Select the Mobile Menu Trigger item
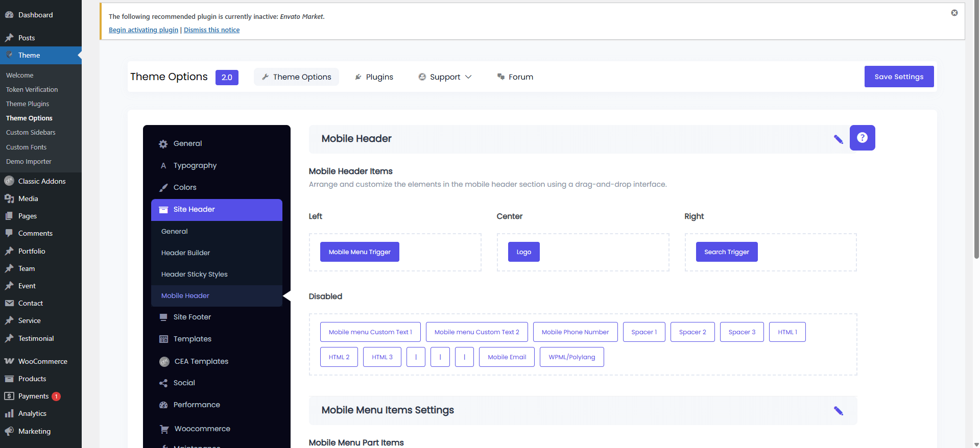The image size is (980, 448). [360, 252]
